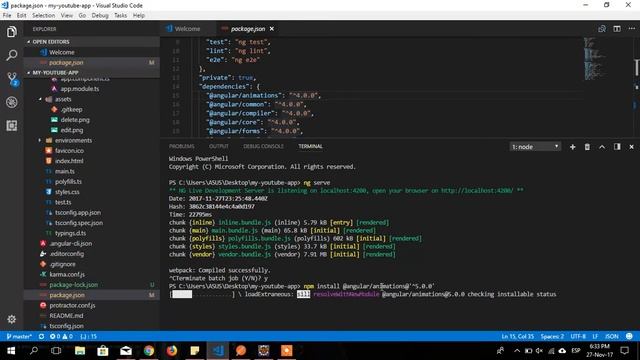Switch to the Debug Console tab
The width and height of the screenshot is (640, 360).
click(x=263, y=146)
